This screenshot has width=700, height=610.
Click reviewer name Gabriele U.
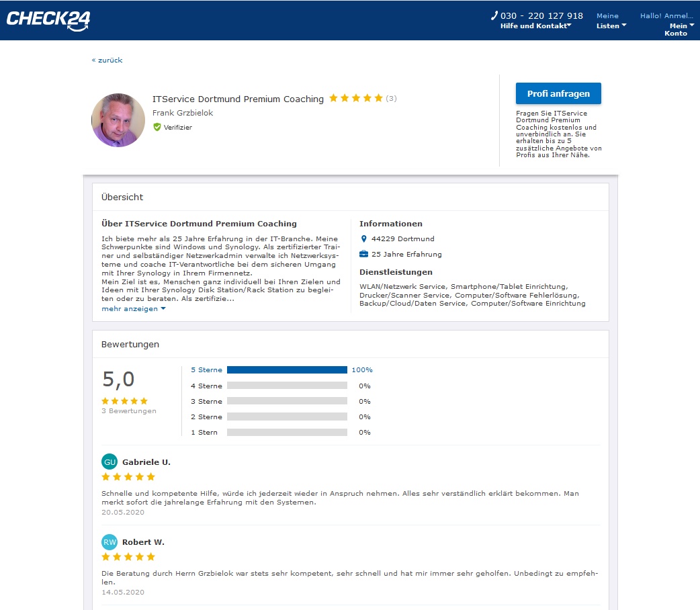click(146, 462)
